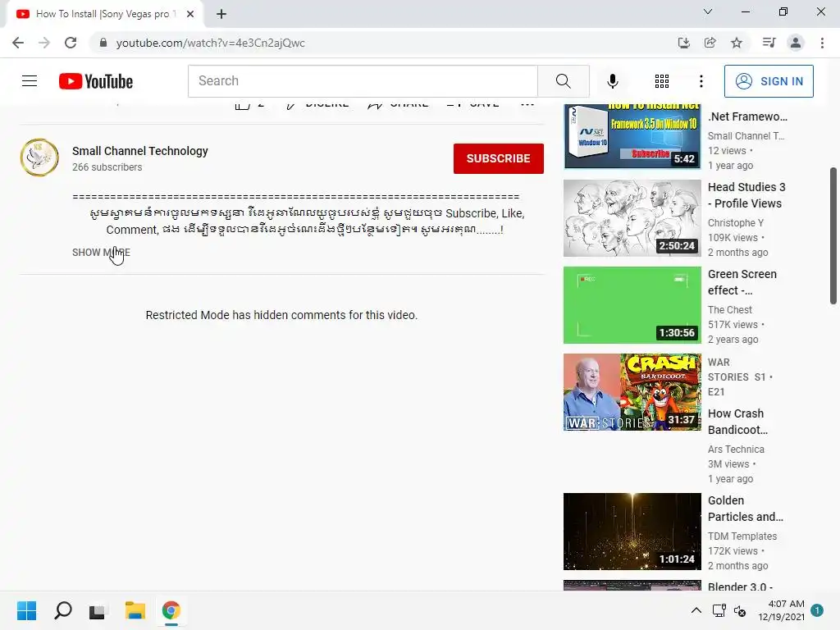Click the page vertical scrollbar thumb

(x=833, y=235)
